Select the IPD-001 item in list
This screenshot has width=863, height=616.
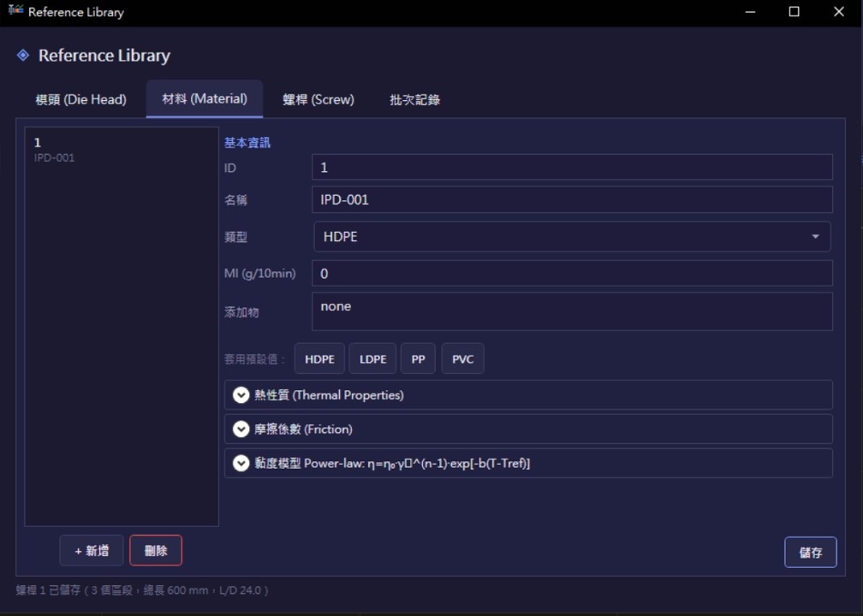[x=121, y=150]
